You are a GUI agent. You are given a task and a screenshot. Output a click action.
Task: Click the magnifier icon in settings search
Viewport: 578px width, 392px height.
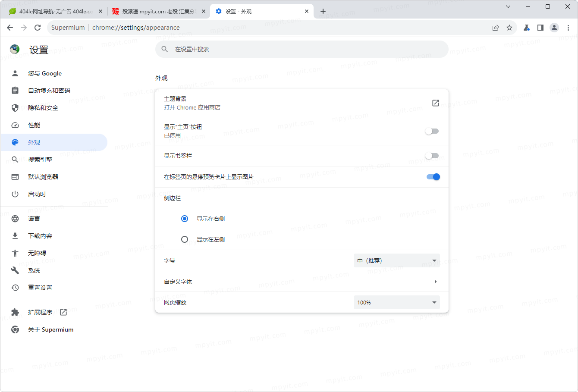click(x=165, y=49)
